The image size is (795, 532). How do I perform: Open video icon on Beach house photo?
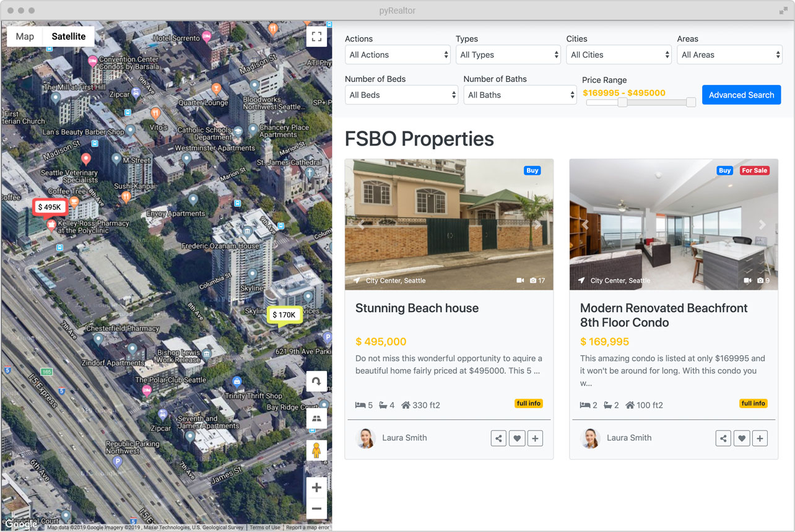[x=520, y=281]
